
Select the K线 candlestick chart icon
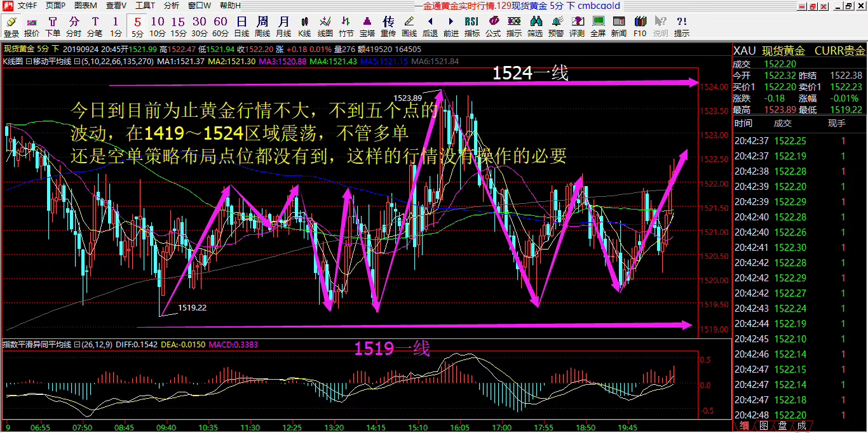tap(304, 27)
